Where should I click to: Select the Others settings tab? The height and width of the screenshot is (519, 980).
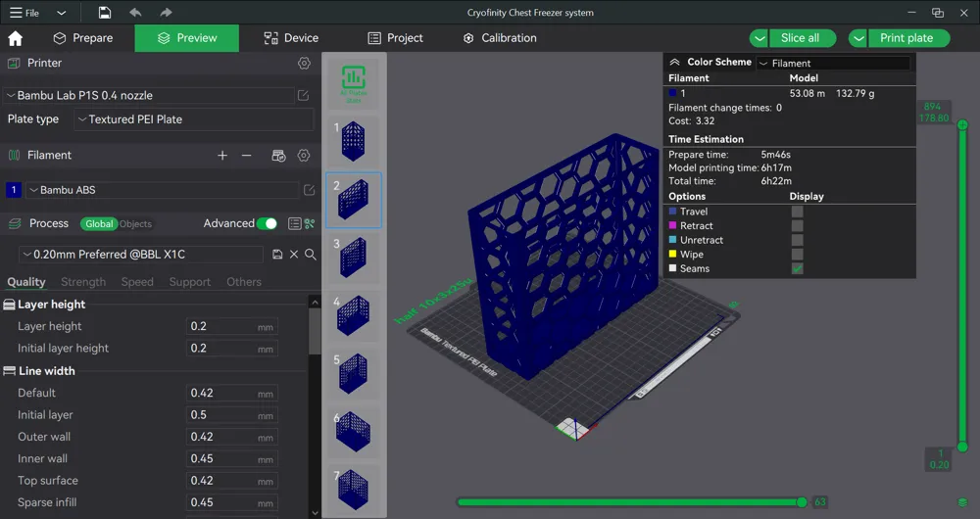tap(244, 282)
